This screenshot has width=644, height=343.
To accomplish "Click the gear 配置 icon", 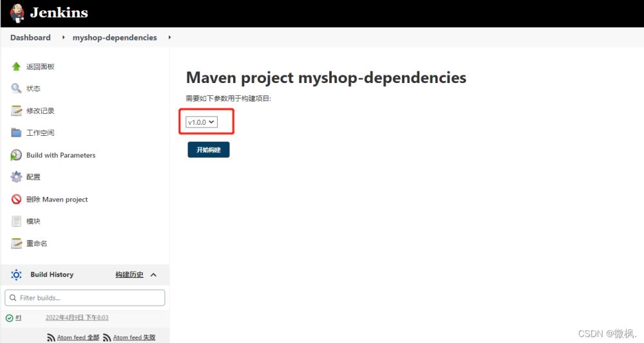I will [x=16, y=177].
